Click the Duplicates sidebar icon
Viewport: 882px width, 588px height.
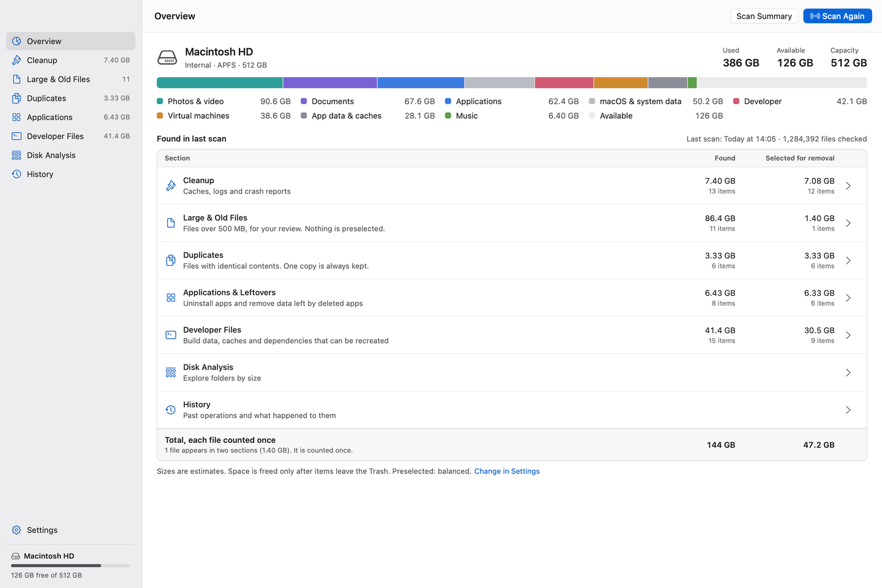pyautogui.click(x=17, y=98)
